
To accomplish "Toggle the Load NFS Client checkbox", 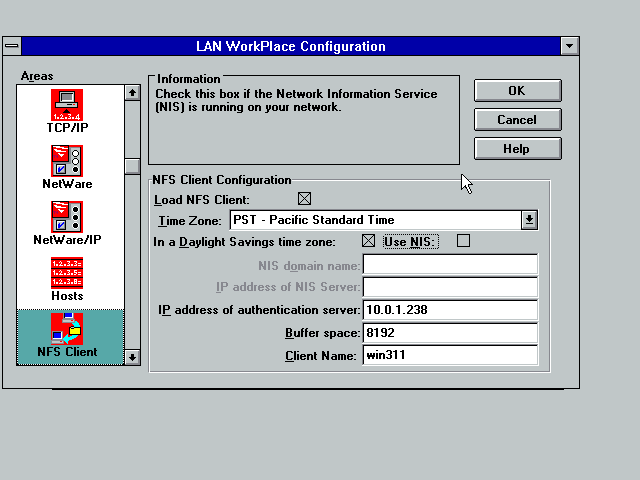I will tap(304, 199).
